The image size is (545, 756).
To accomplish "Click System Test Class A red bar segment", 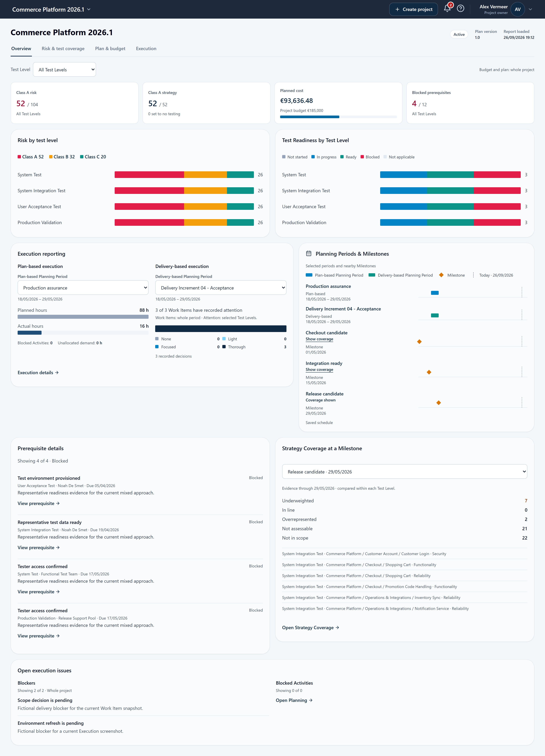I will click(149, 175).
